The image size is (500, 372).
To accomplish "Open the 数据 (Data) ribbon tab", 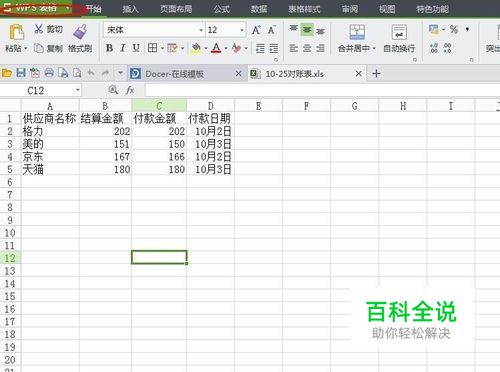I will click(x=259, y=9).
